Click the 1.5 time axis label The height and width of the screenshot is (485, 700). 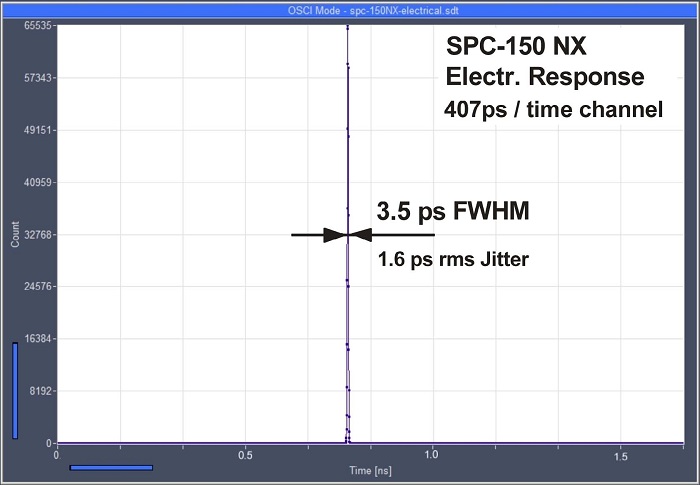pyautogui.click(x=621, y=456)
